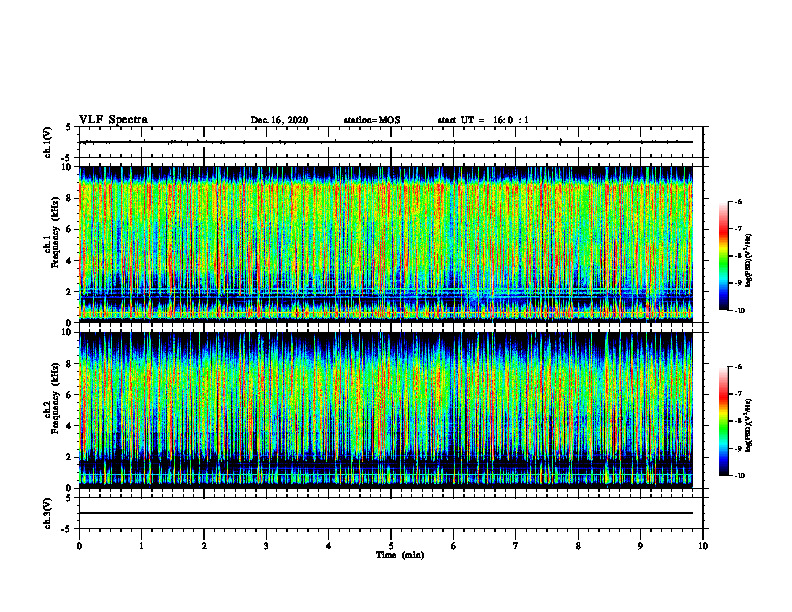Click inside the ch.2 spectrogram panel
This screenshot has width=792, height=612.
386,410
